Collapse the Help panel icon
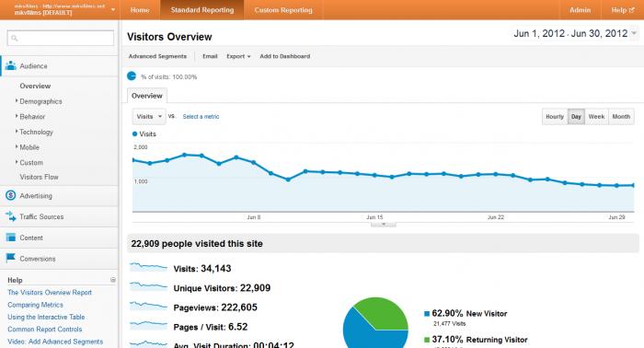Viewport: 644px width, 348px height. click(x=112, y=280)
